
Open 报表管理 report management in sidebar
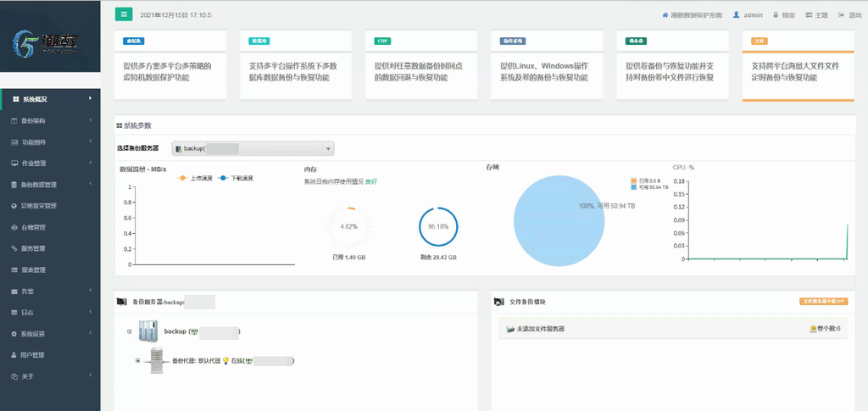click(x=34, y=269)
